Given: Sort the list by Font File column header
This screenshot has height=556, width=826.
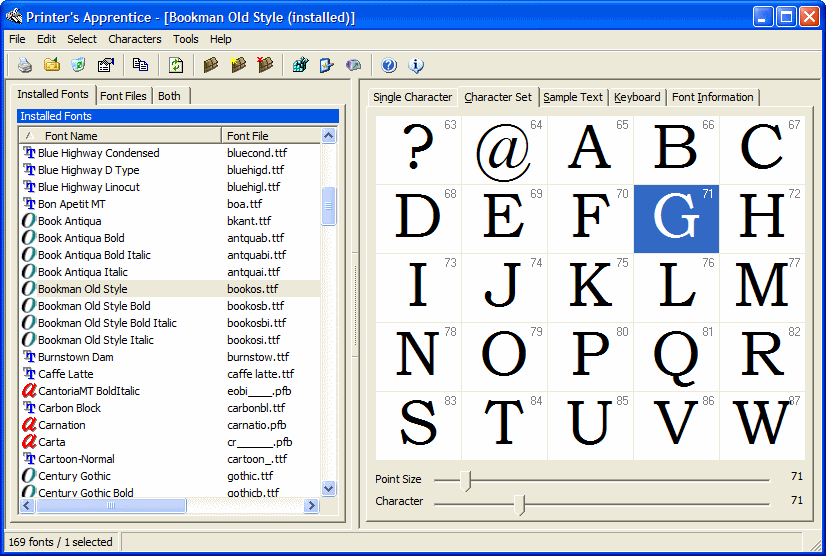Looking at the screenshot, I should click(271, 136).
